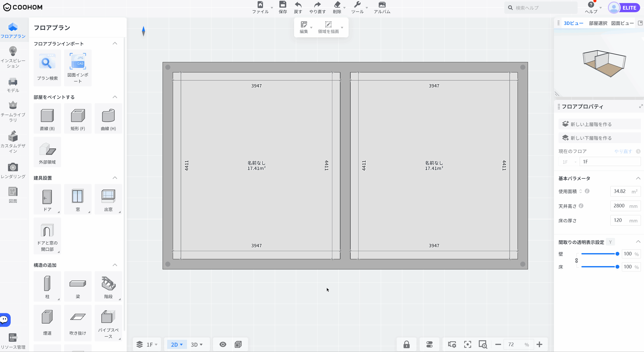The width and height of the screenshot is (644, 352).
Task: Select the 吹き抜け void tool
Action: click(x=78, y=323)
